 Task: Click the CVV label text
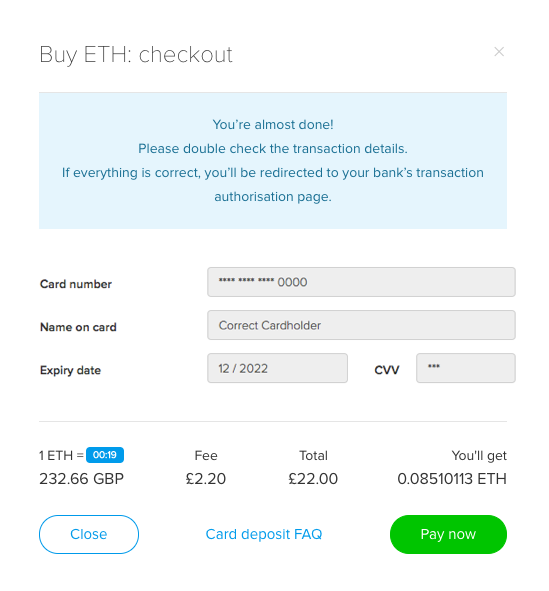[387, 370]
